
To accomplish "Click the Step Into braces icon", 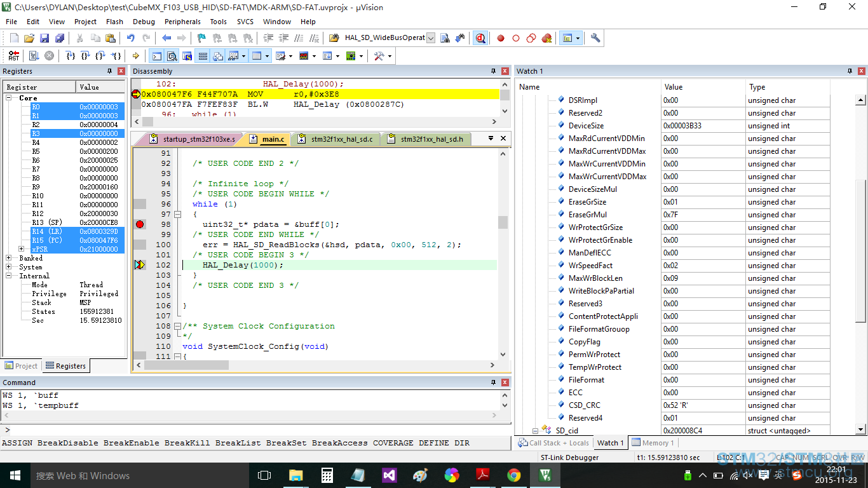I will point(71,56).
